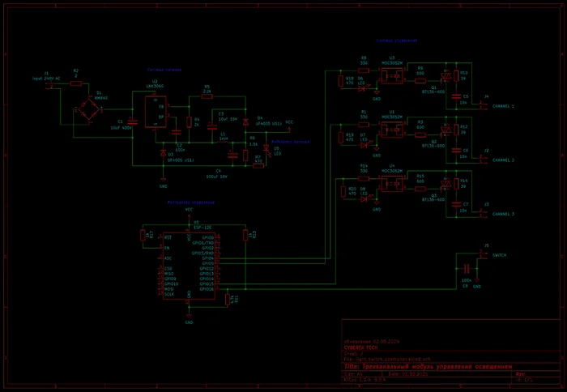Click the C6 10n capacitor symbol
Screen dimensions: 567x392
(x=456, y=150)
